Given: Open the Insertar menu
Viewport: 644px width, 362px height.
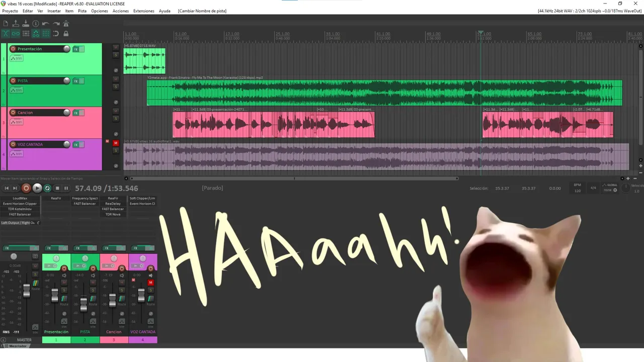Looking at the screenshot, I should (54, 11).
